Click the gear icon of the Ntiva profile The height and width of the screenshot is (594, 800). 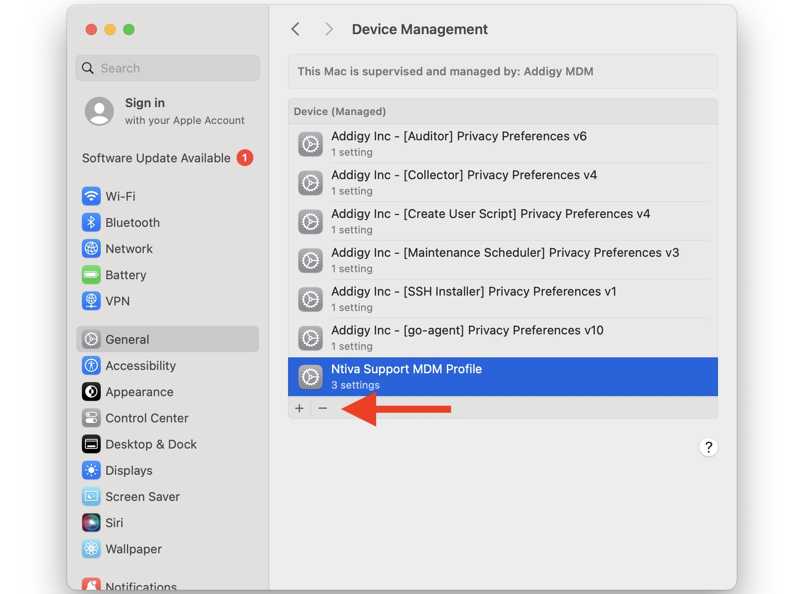click(310, 377)
